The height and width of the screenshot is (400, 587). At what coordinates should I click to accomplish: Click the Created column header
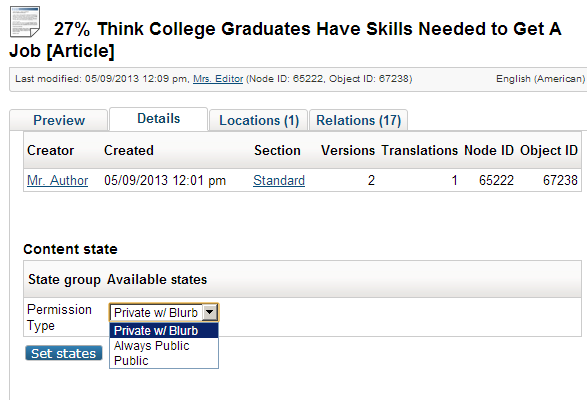coord(129,151)
